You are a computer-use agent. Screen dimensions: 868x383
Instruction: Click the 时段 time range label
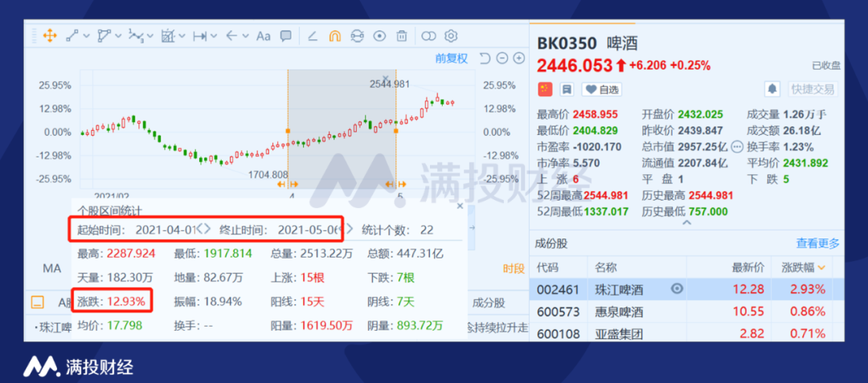coord(513,269)
